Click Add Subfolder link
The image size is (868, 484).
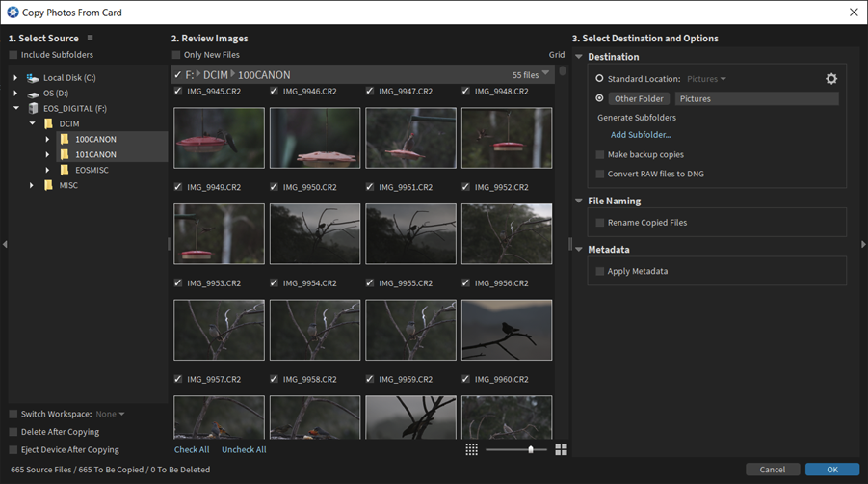641,135
